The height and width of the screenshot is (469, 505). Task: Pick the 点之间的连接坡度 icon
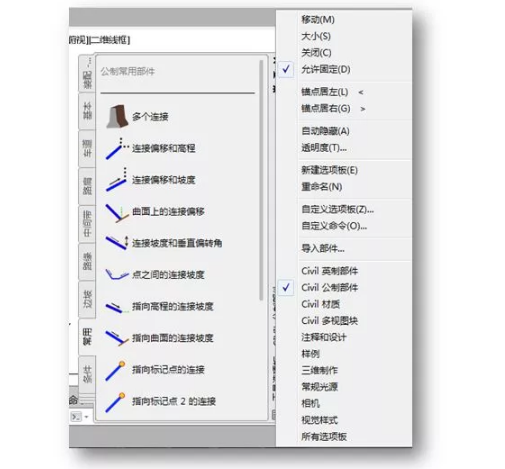tap(117, 274)
